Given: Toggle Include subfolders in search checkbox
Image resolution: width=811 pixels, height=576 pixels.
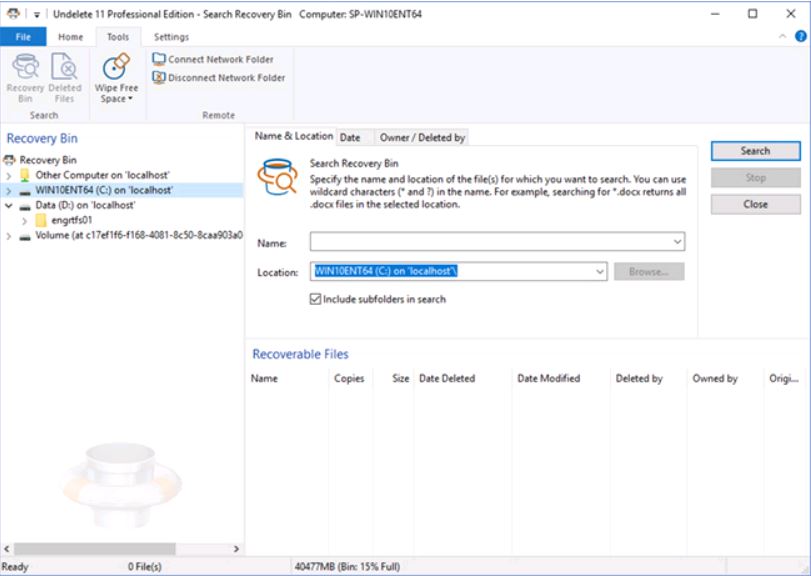Looking at the screenshot, I should tap(315, 299).
